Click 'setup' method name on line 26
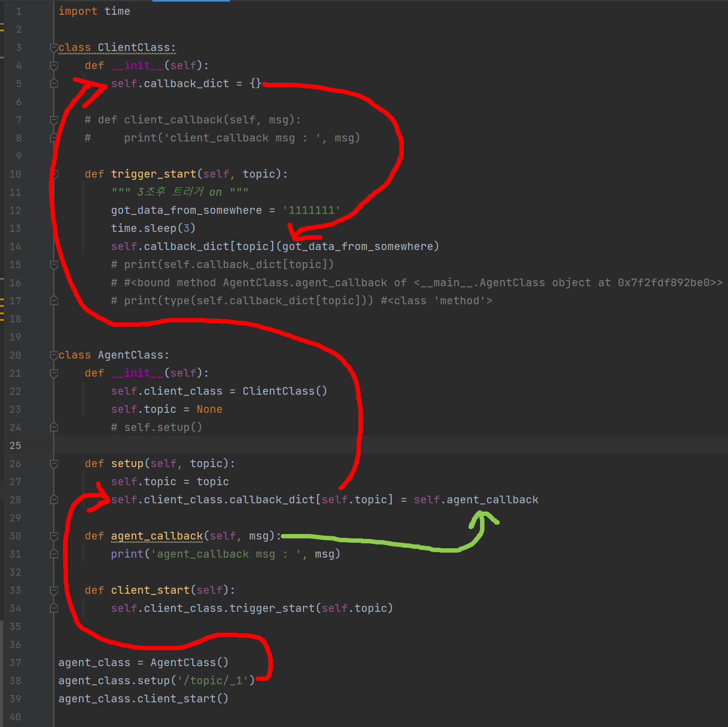 tap(127, 464)
